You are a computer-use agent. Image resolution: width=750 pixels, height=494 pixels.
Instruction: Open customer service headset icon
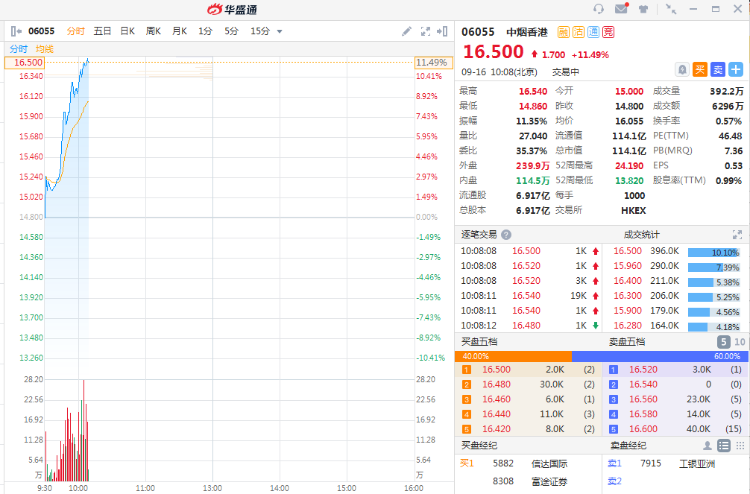pos(598,9)
